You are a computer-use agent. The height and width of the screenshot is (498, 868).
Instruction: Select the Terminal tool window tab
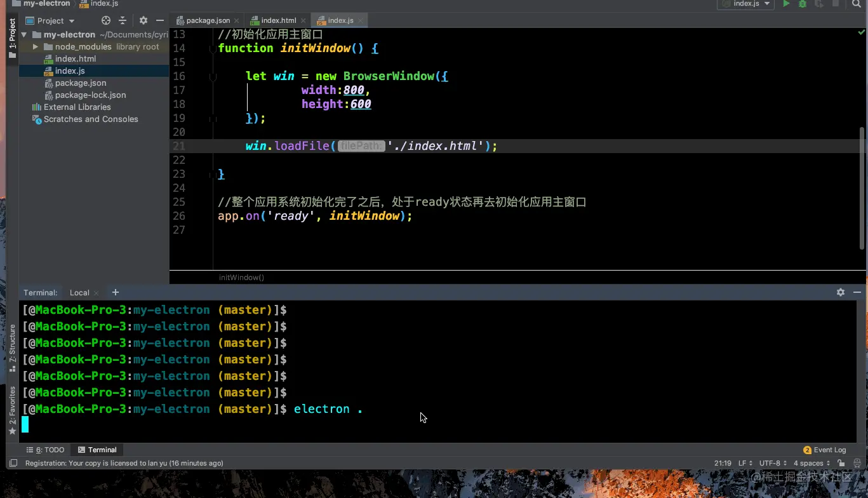pos(97,450)
